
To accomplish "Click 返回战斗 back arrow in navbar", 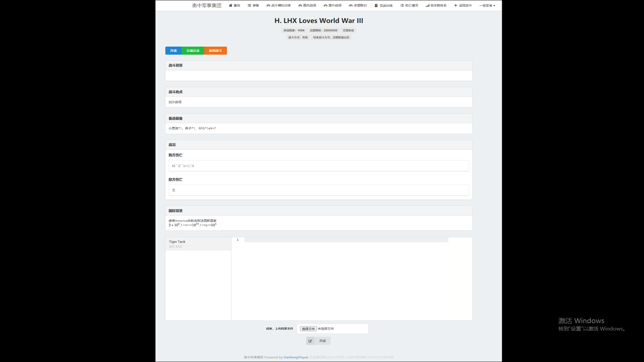I will click(x=463, y=5).
